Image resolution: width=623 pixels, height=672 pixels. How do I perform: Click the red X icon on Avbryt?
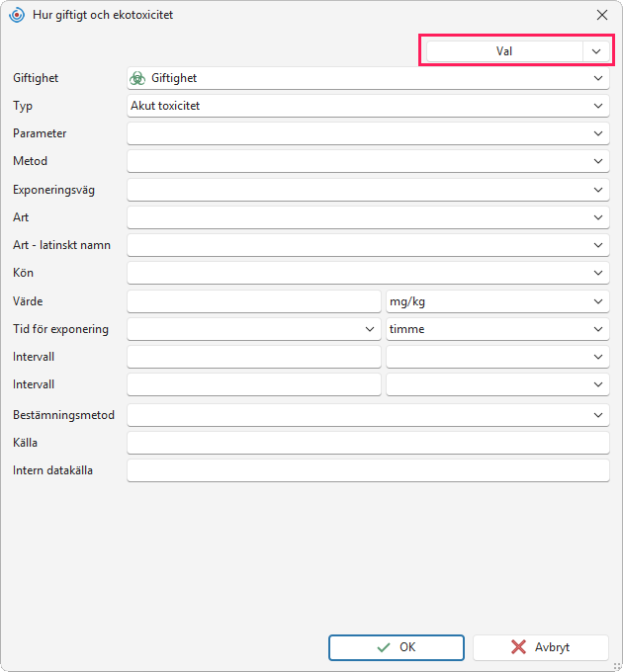518,647
